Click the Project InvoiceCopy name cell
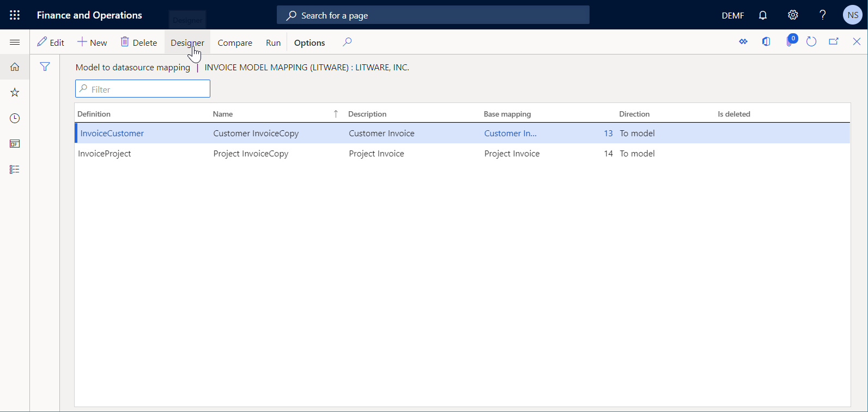 251,154
